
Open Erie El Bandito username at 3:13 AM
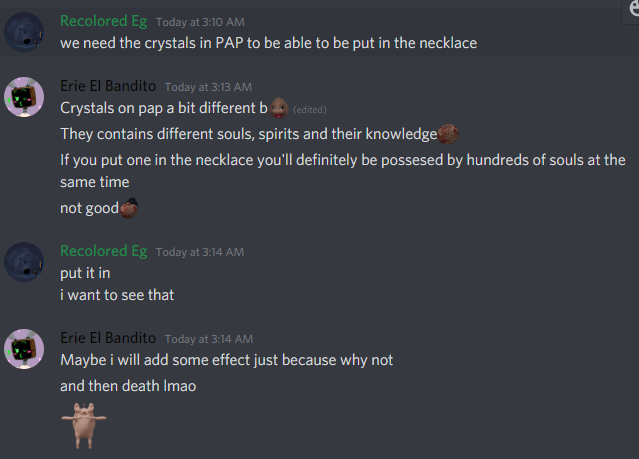[108, 86]
